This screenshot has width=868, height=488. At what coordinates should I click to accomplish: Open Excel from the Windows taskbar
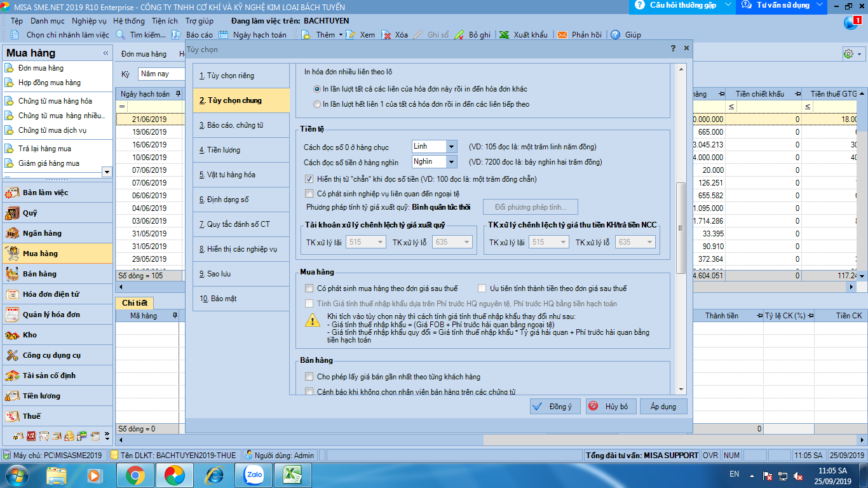(292, 475)
